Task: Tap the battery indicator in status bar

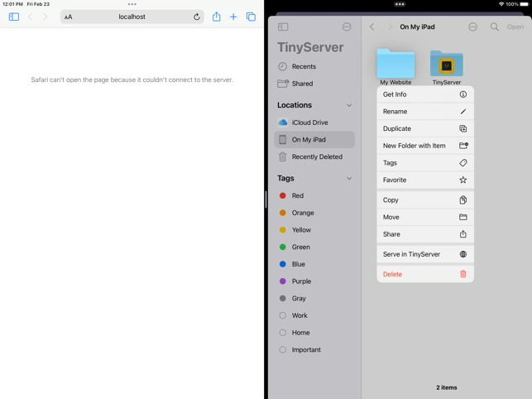Action: 524,4
